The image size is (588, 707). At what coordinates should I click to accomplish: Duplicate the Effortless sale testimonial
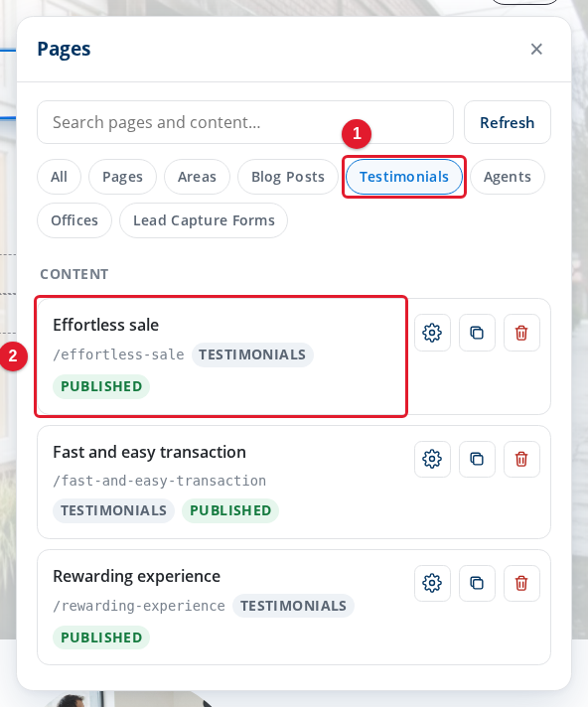(x=477, y=333)
